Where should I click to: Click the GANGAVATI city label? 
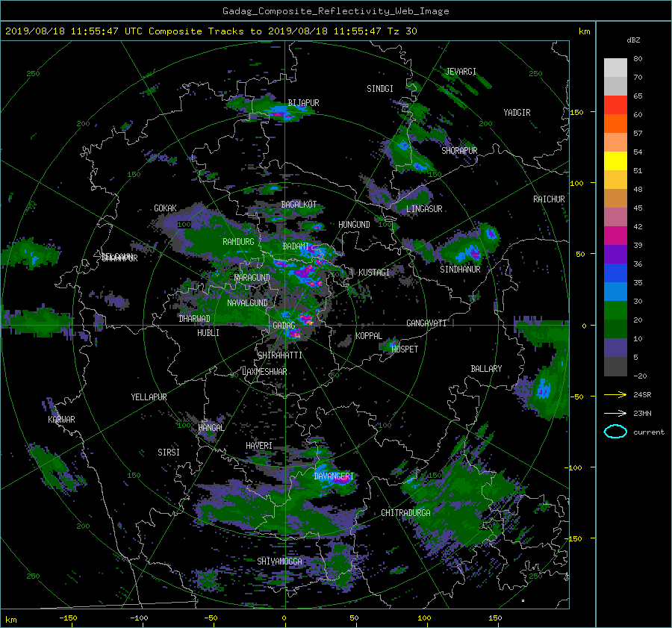pos(426,323)
